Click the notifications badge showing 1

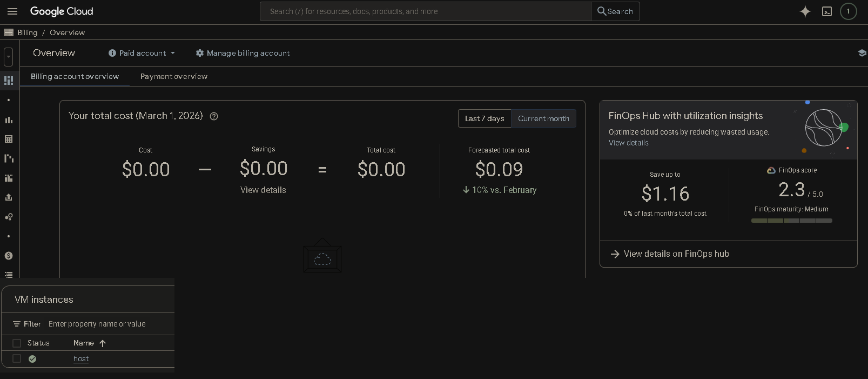[x=848, y=11]
